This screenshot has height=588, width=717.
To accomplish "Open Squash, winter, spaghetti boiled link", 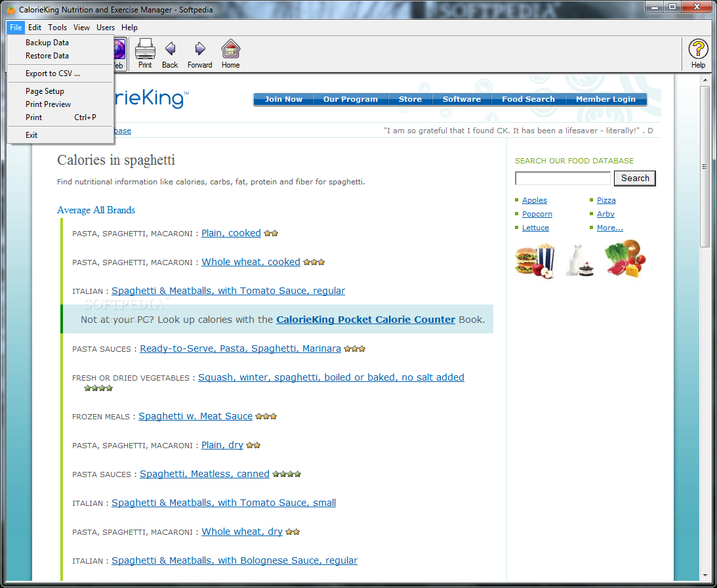I will 331,377.
